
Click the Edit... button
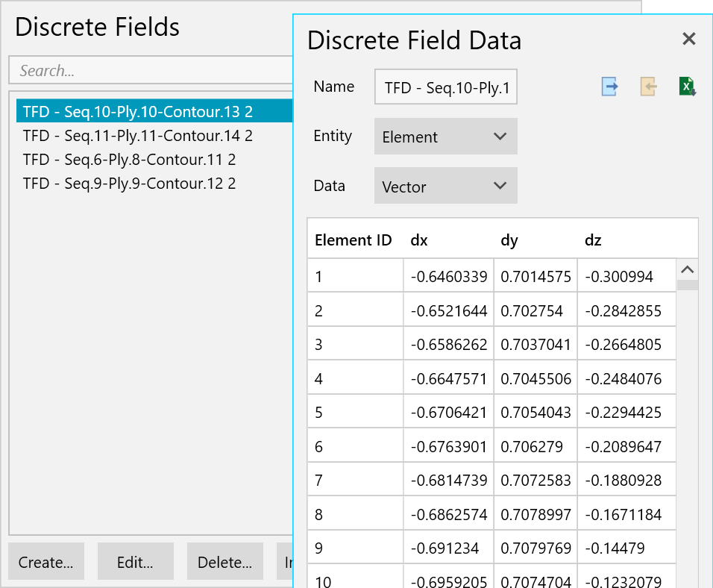(136, 562)
